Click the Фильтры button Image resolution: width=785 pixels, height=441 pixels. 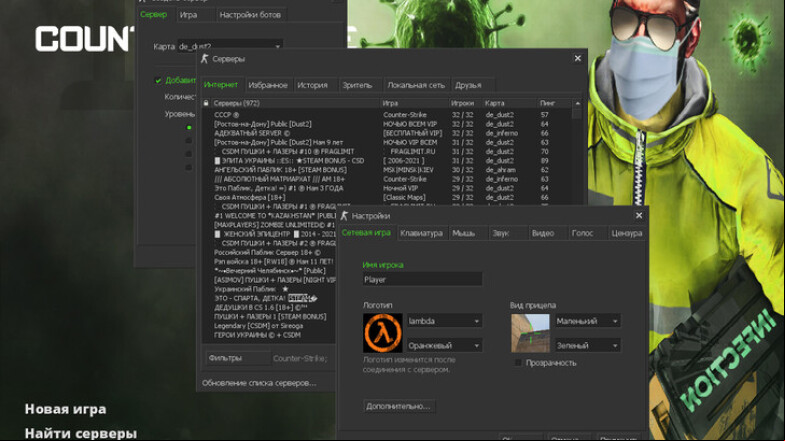point(237,358)
